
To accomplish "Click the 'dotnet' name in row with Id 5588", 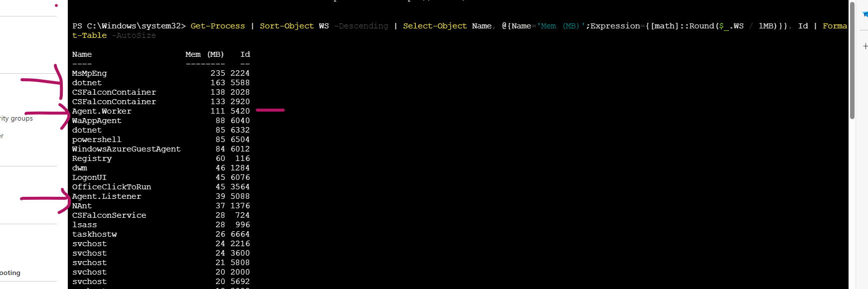I will pyautogui.click(x=87, y=83).
